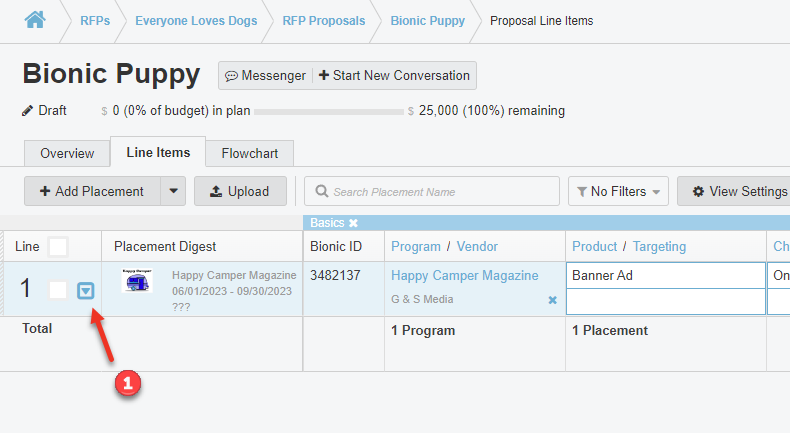This screenshot has width=790, height=433.
Task: Remove the Basics column group
Action: (x=353, y=223)
